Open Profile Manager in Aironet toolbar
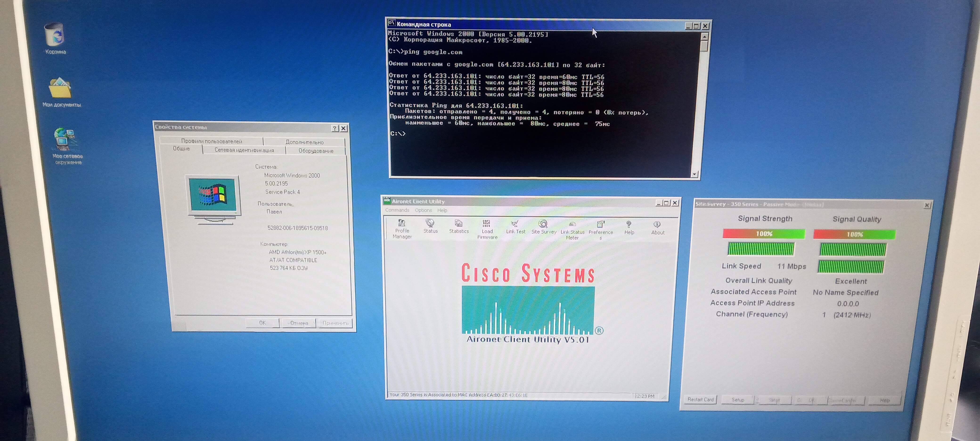Screen dimensions: 980x441 [402, 229]
